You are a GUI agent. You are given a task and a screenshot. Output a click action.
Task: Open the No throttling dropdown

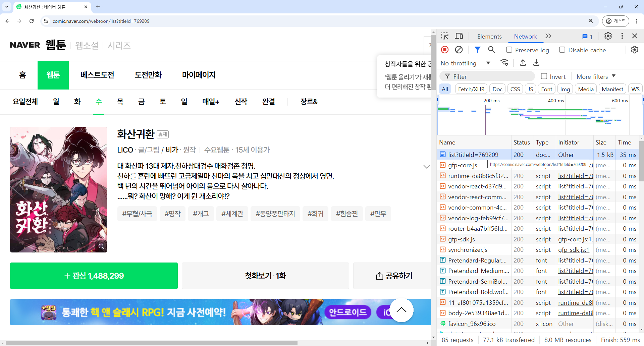tap(465, 63)
